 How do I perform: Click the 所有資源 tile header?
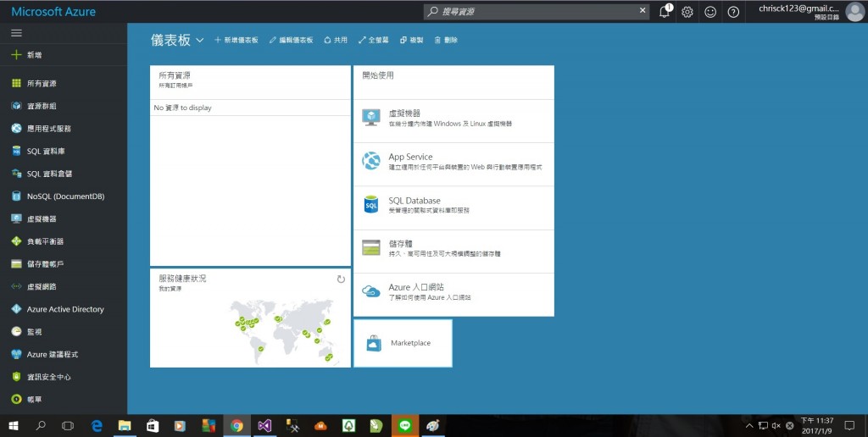pos(250,82)
